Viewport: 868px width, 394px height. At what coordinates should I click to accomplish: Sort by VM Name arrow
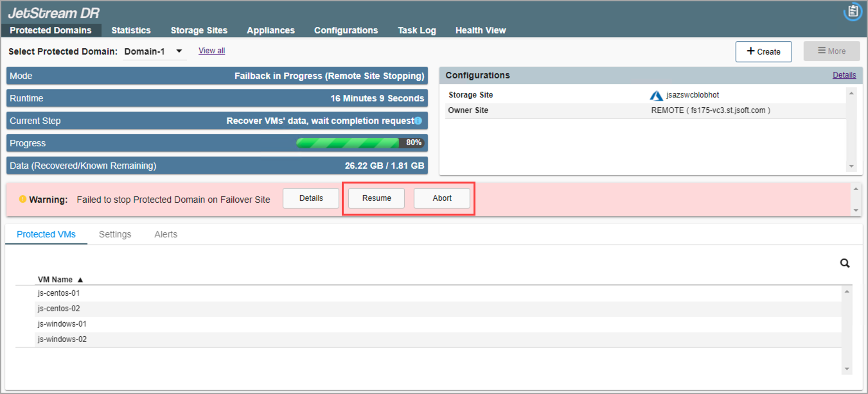[80, 280]
